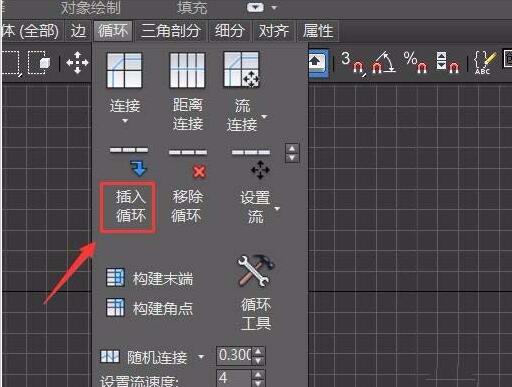This screenshot has height=387, width=512.
Task: Click the 连接 (Connect) loop icon
Action: tap(124, 70)
